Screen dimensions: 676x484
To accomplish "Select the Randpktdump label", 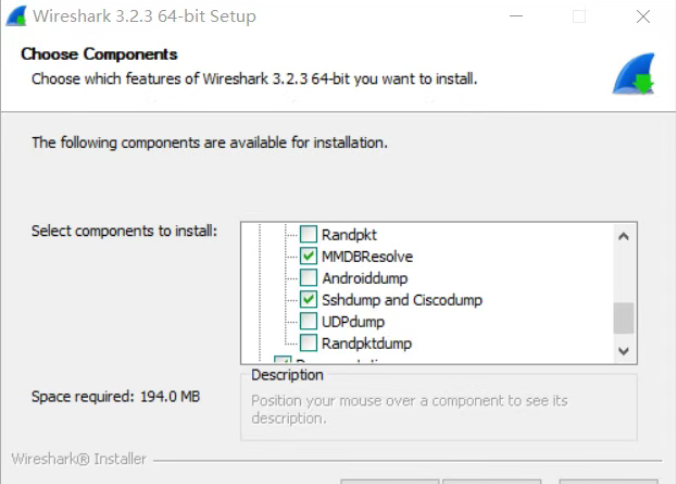I will click(x=367, y=343).
